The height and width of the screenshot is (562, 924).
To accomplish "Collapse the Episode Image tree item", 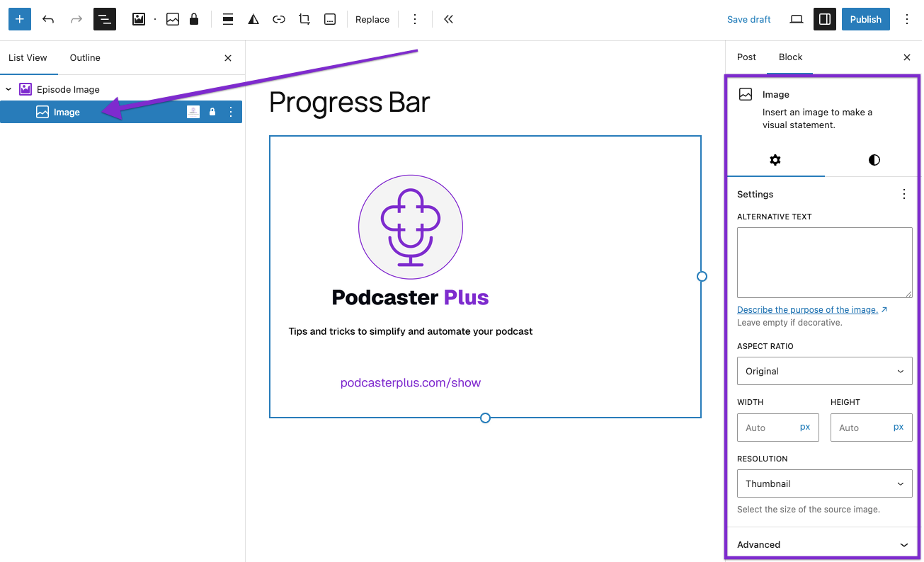I will pyautogui.click(x=8, y=89).
